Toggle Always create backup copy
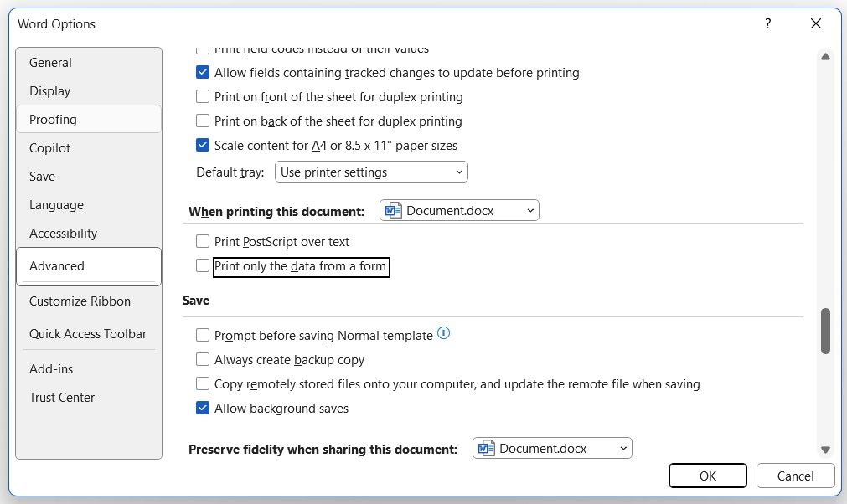Screen dimensions: 847x504 coord(203,360)
